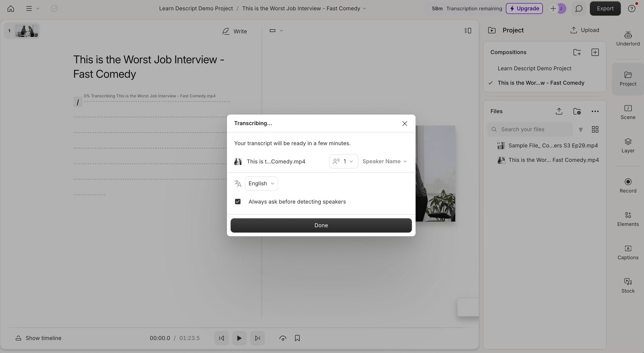The image size is (644, 353).
Task: Open the Captions sidebar tab
Action: (628, 253)
